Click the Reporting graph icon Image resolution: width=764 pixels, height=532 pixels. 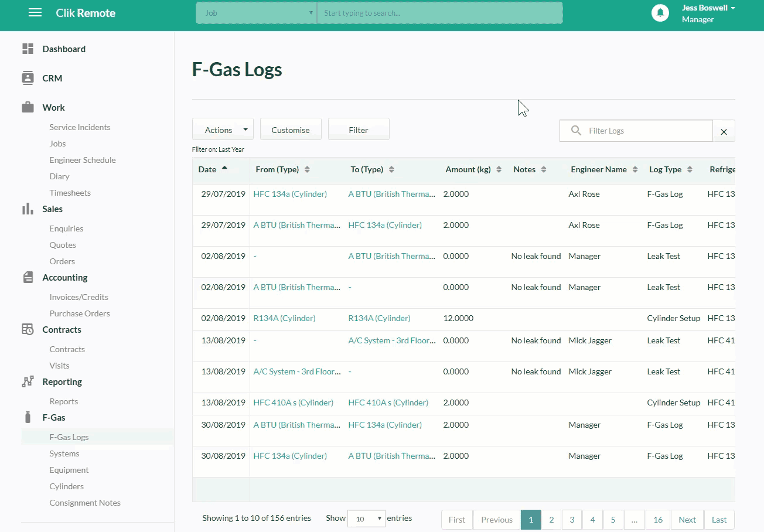click(x=28, y=381)
